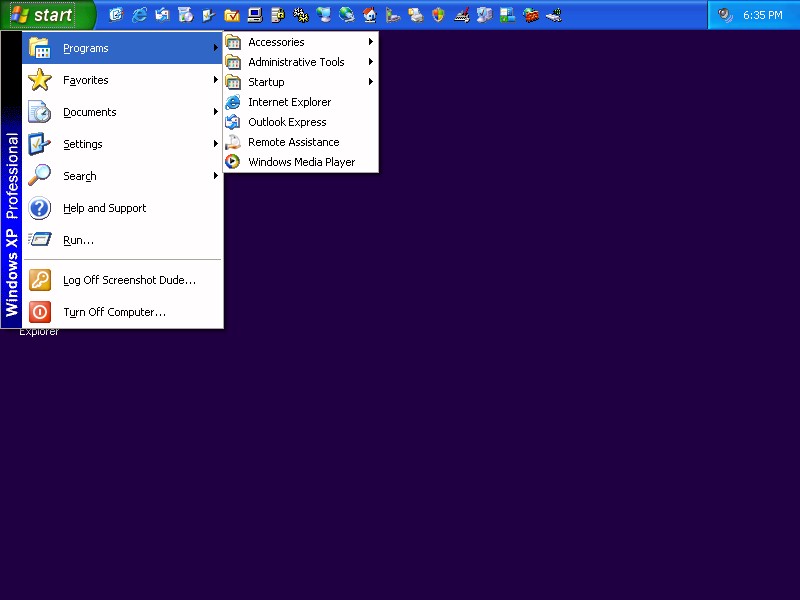800x600 pixels.
Task: Choose Log Off Screenshot Dude...
Action: (x=129, y=280)
